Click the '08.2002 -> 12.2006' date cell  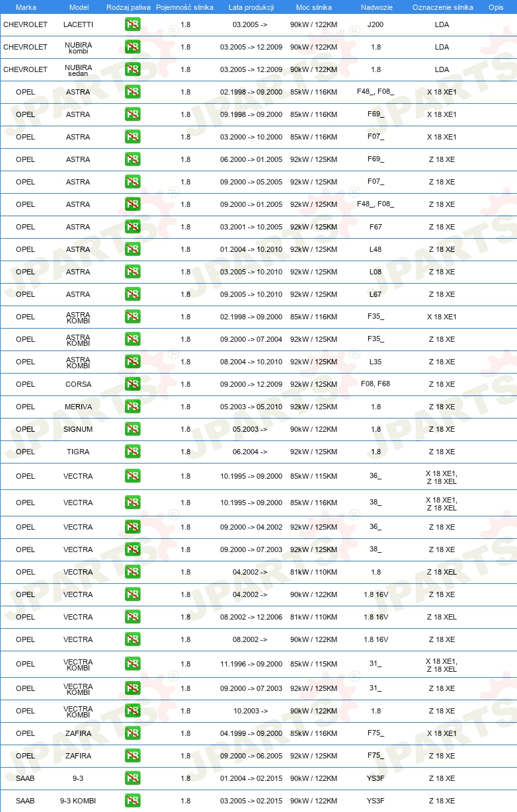point(251,617)
